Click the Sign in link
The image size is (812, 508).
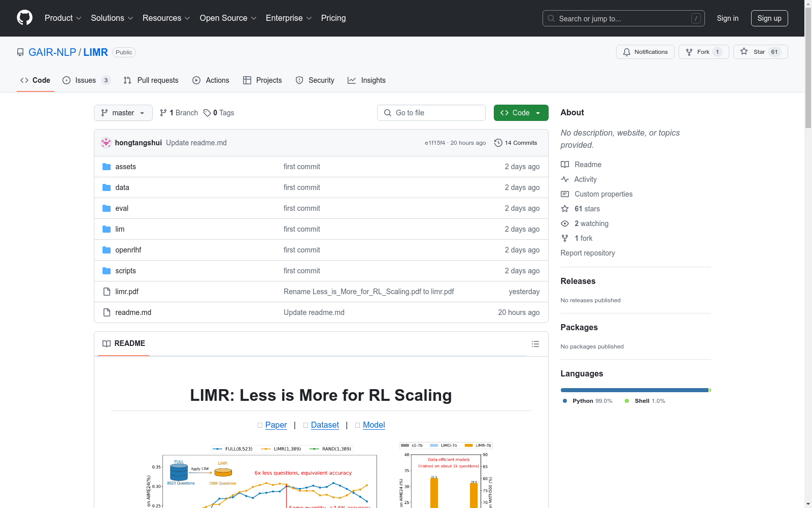[x=728, y=18]
